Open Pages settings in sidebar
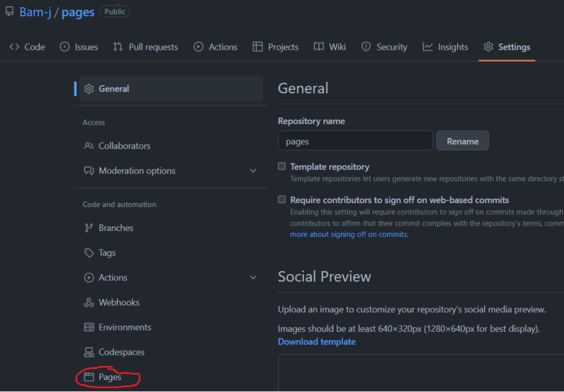 pyautogui.click(x=109, y=377)
